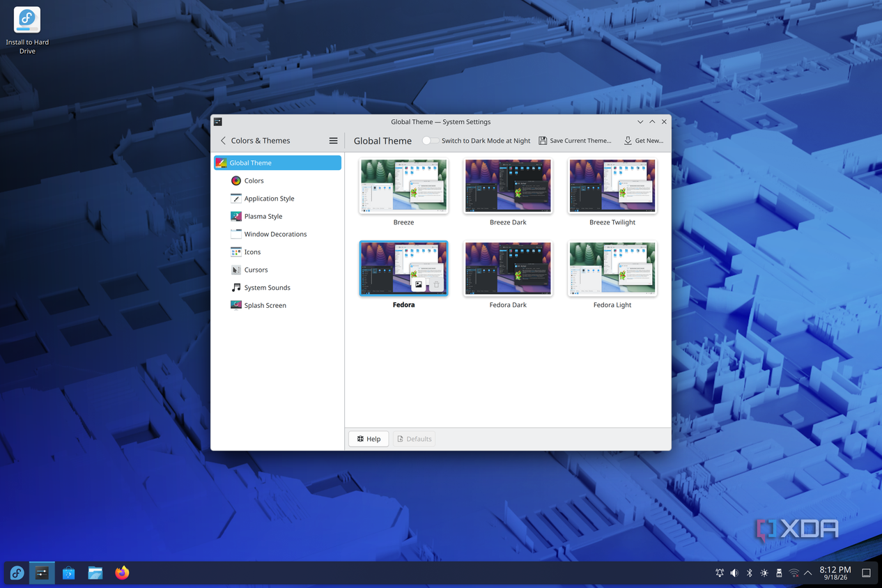The height and width of the screenshot is (588, 882).
Task: Click the trash icon on the Fedora theme
Action: (x=437, y=284)
